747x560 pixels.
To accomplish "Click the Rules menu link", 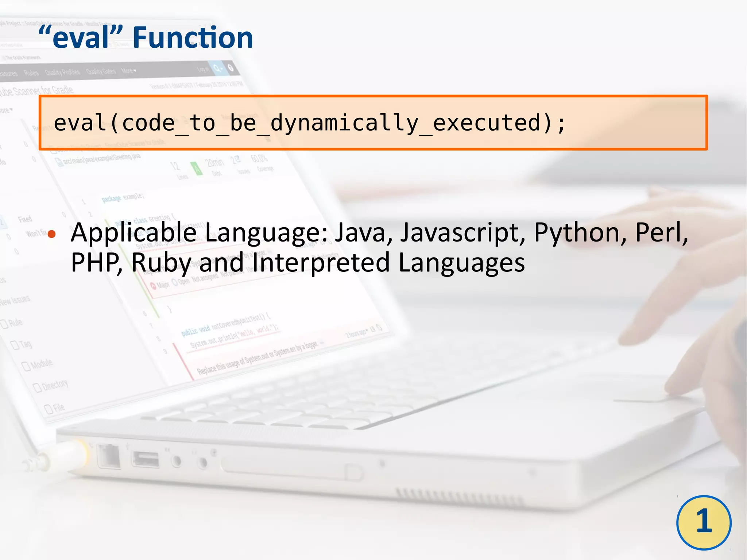I will [x=31, y=73].
